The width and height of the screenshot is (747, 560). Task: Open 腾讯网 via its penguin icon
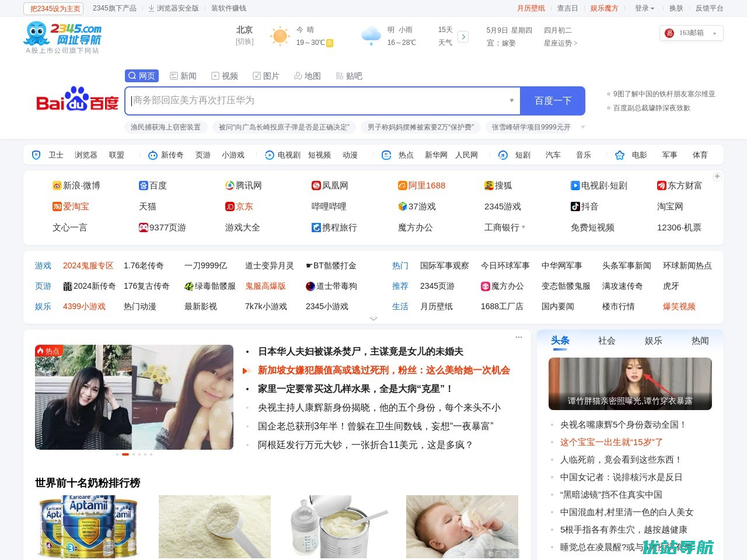pos(230,185)
